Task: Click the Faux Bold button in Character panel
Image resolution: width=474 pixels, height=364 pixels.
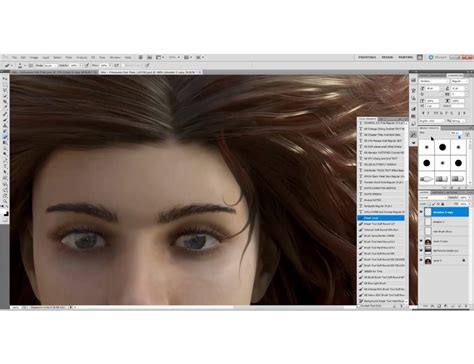Action: point(423,113)
